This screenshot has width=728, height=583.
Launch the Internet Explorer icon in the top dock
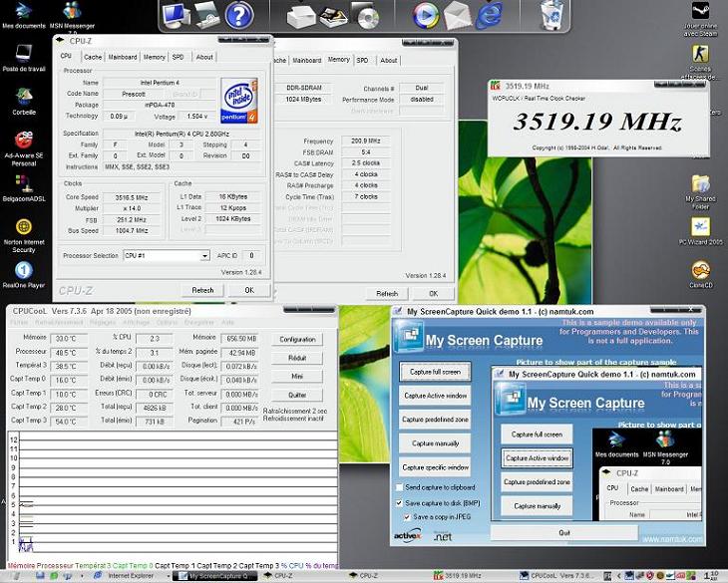[491, 16]
